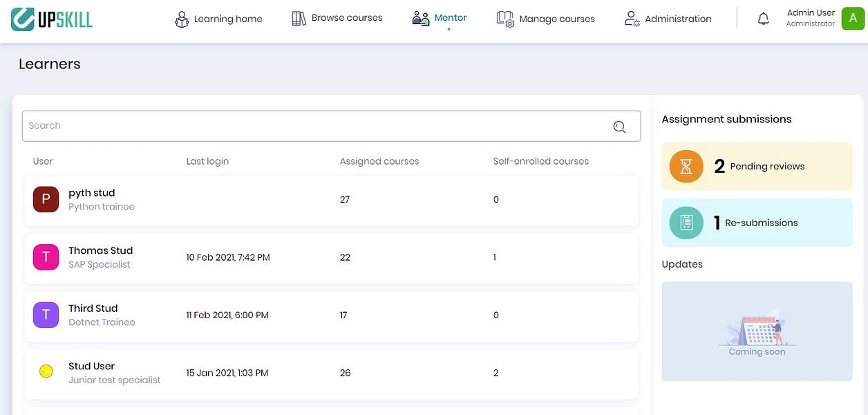Click the Coming soon updates thumbnail
The image size is (868, 415).
[757, 331]
